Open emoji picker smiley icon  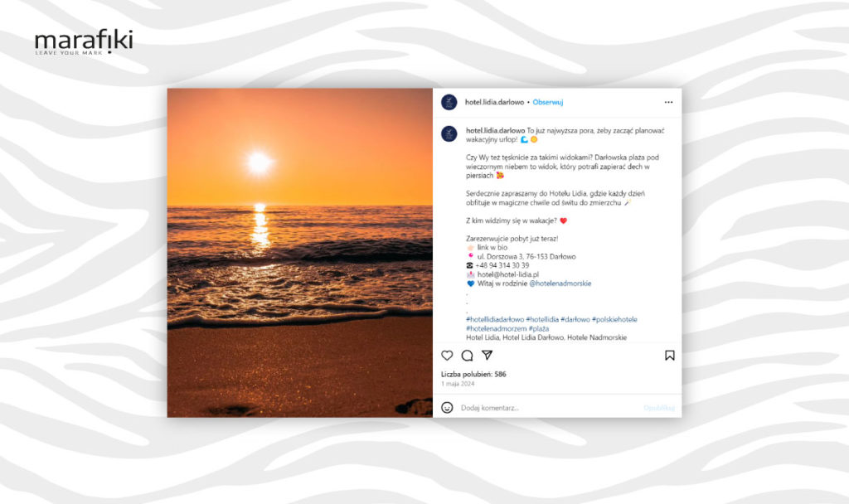[447, 408]
